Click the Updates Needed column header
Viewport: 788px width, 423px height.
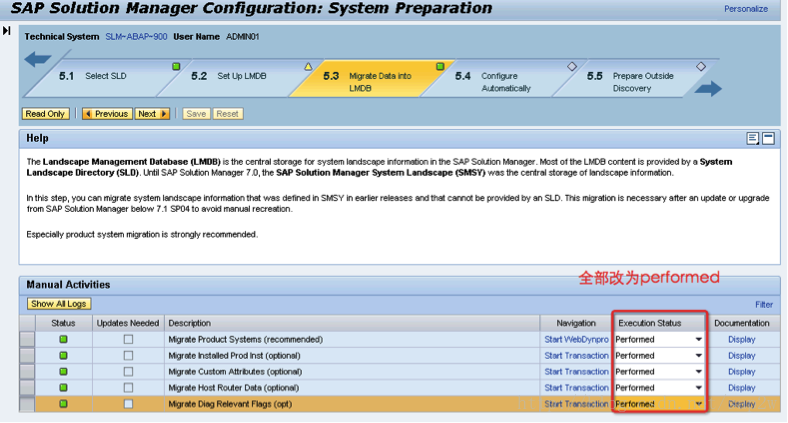(x=128, y=323)
